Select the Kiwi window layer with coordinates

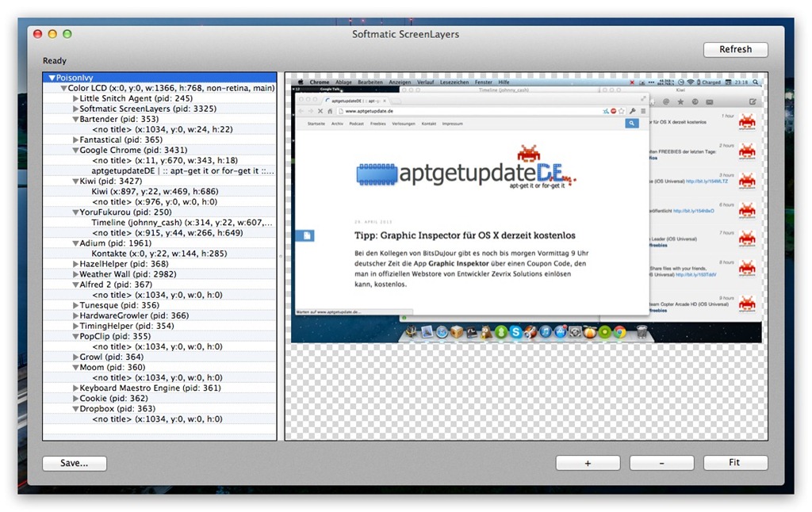click(155, 191)
